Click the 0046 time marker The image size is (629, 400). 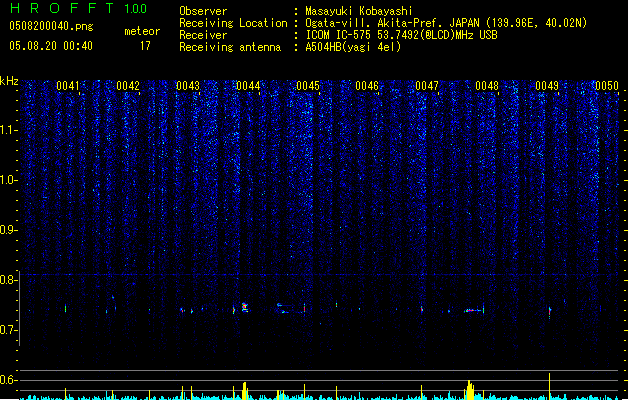367,86
